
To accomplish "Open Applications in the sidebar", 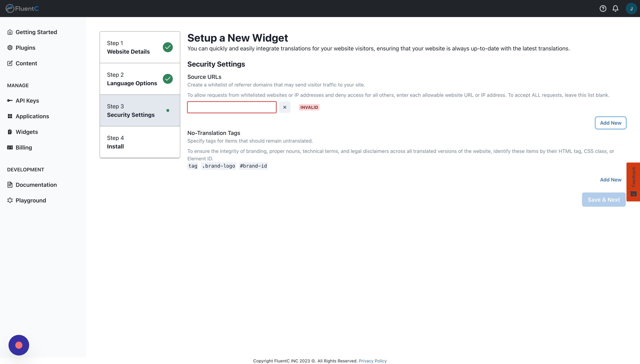I will (32, 116).
